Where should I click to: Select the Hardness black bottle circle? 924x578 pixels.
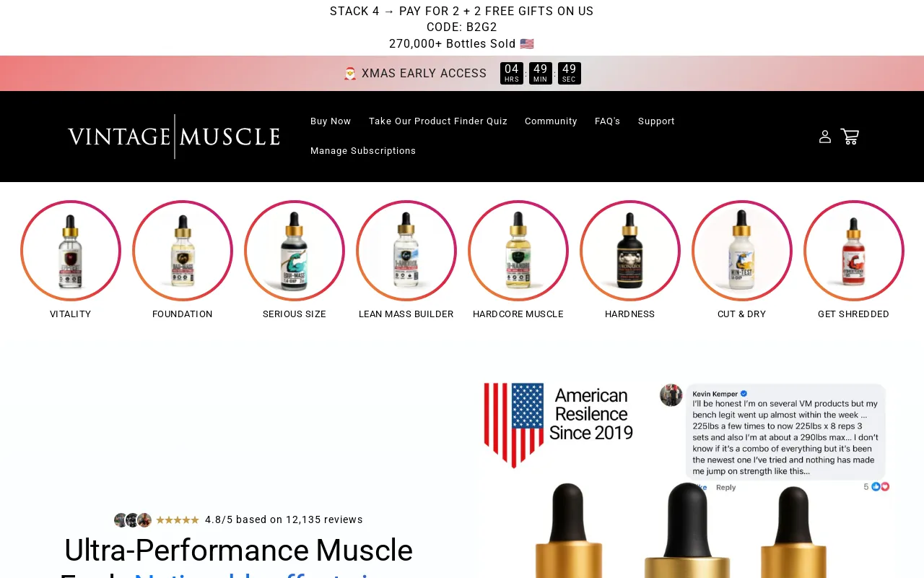(x=630, y=251)
